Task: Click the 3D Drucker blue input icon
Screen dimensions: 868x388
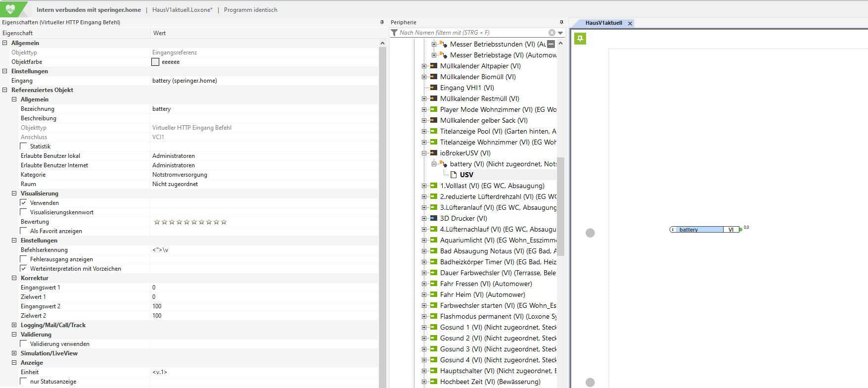Action: (x=434, y=218)
